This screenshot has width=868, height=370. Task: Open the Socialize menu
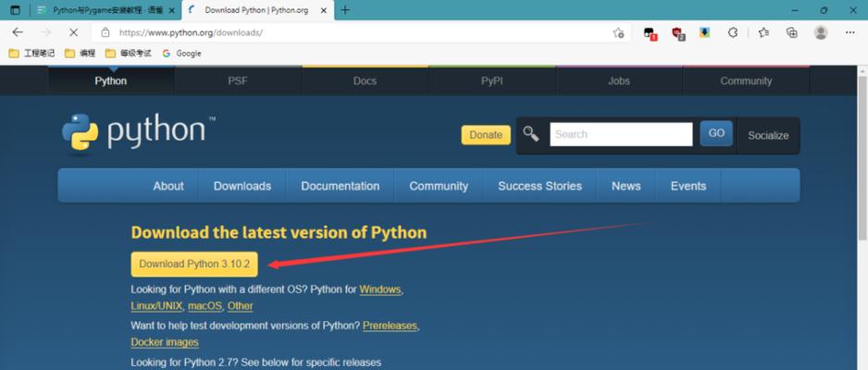click(768, 135)
